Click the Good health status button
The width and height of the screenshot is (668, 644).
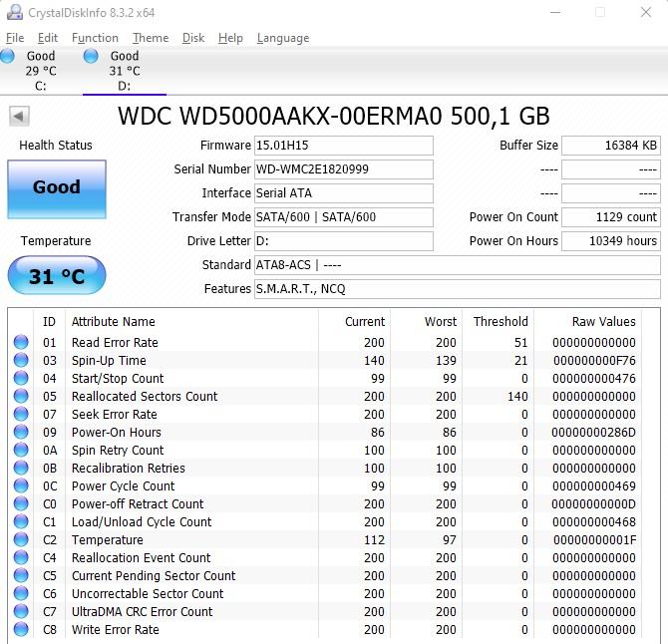56,187
